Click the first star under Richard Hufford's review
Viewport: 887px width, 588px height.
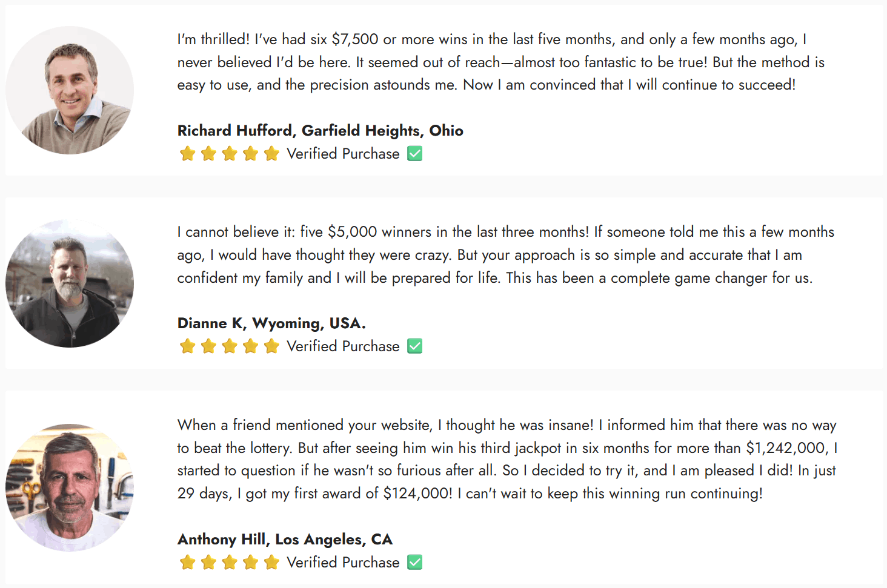pyautogui.click(x=188, y=154)
